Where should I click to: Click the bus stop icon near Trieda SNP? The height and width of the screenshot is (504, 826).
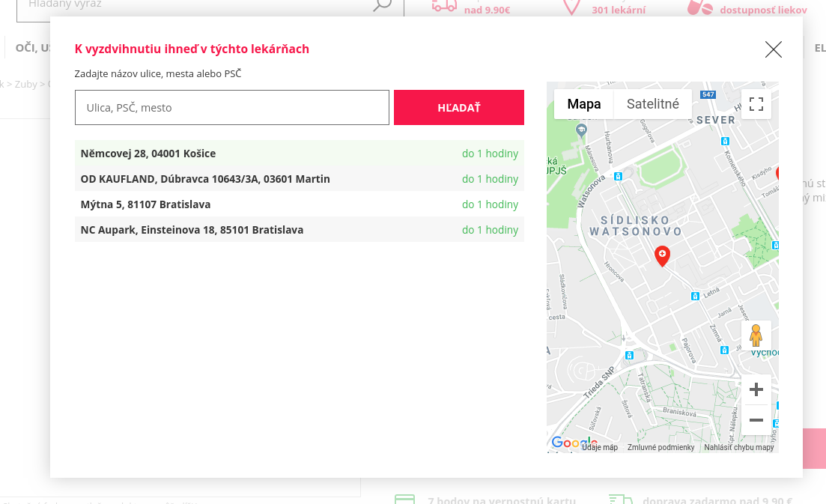click(629, 356)
